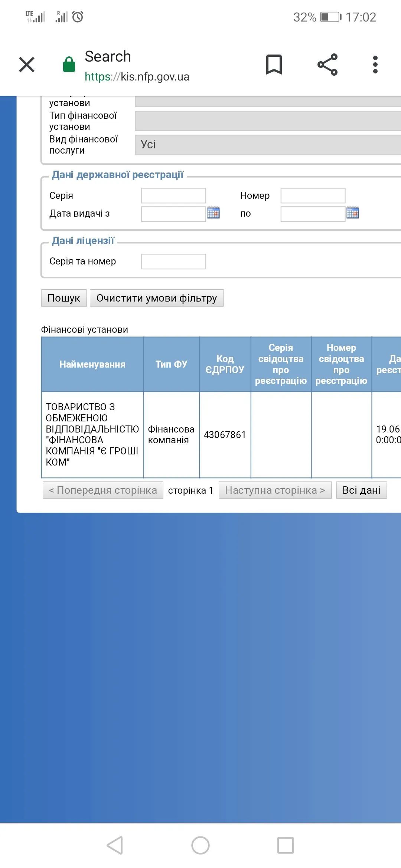Click the Пошук button
This screenshot has height=868, width=401.
(x=64, y=298)
